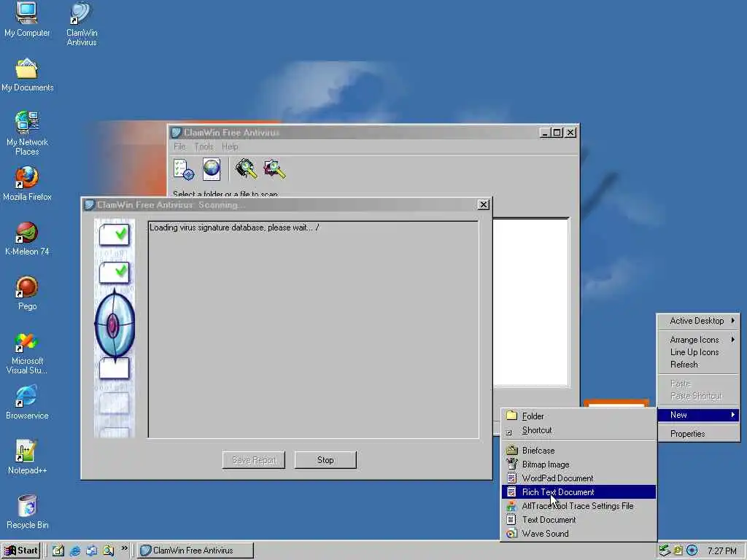Click network connection tray icon

click(x=665, y=551)
